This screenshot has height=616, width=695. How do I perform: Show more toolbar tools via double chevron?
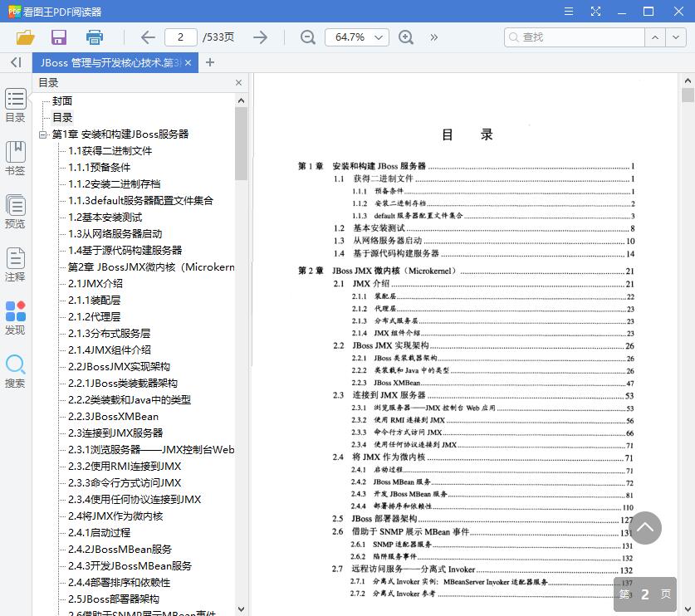coord(434,37)
